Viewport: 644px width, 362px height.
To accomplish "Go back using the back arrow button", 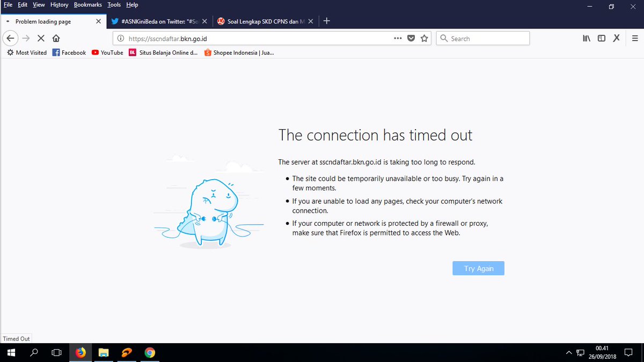I will 10,39.
